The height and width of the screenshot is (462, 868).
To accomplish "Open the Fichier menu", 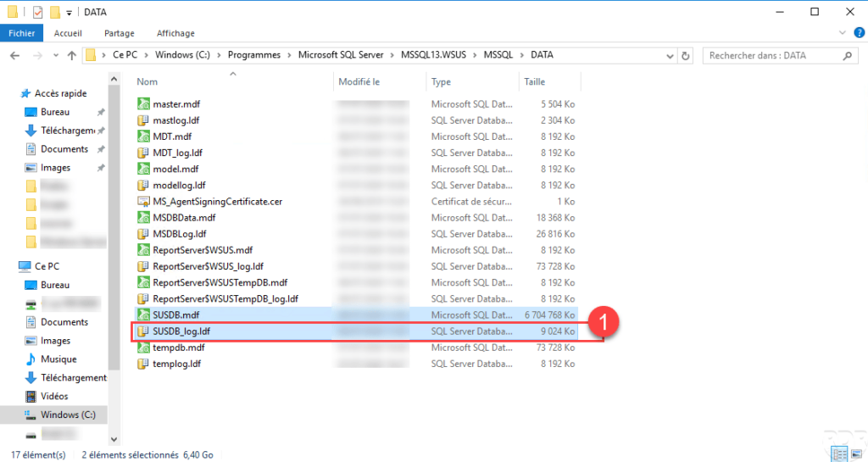I will pos(21,33).
